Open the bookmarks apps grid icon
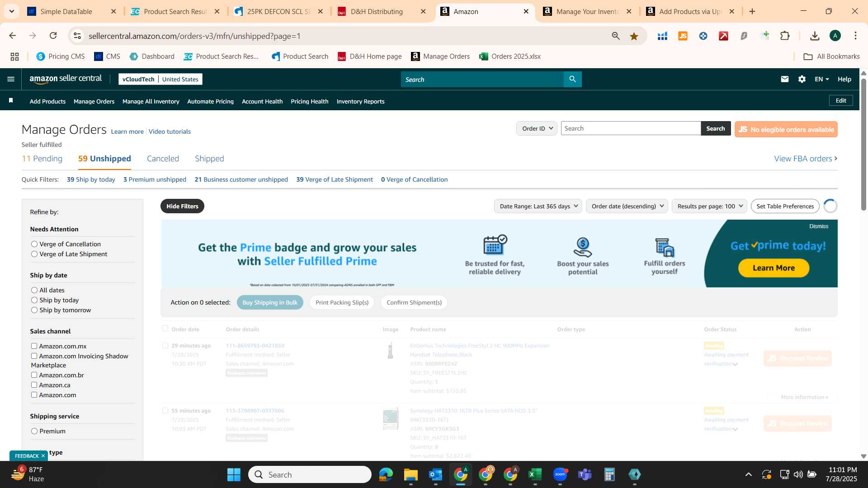868x488 pixels. point(14,56)
